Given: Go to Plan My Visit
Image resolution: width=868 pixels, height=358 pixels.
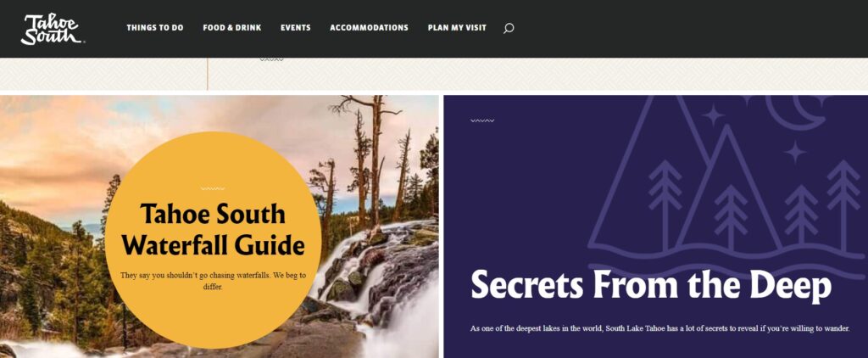Looking at the screenshot, I should pyautogui.click(x=457, y=28).
